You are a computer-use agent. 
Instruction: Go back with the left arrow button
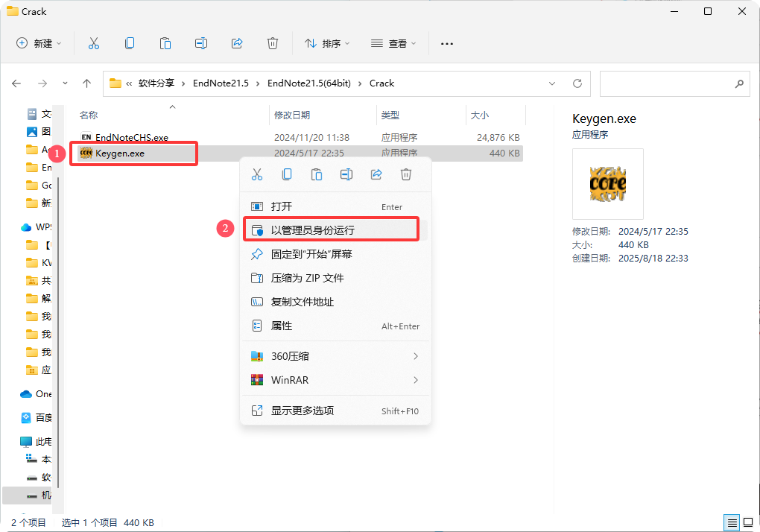click(16, 83)
